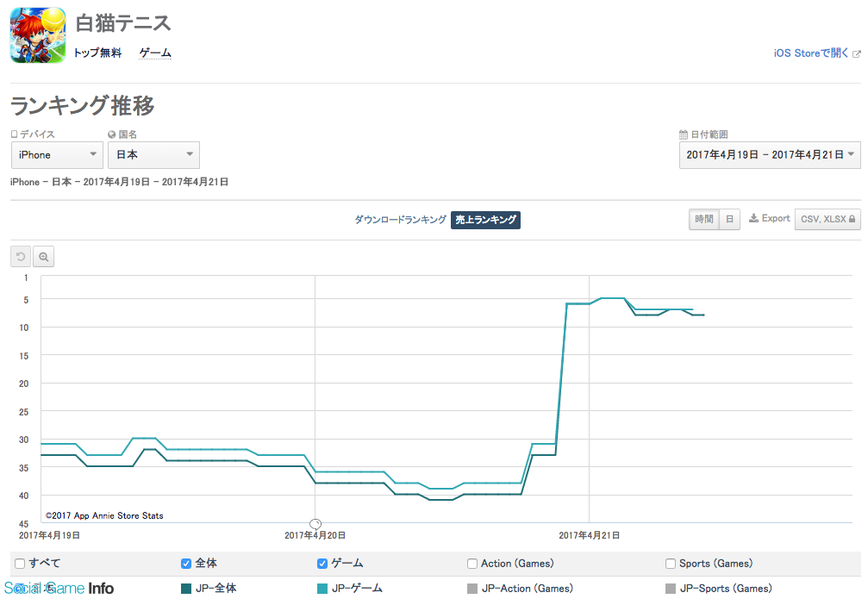Check the すべて checkbox
This screenshot has height=599, width=868.
(20, 564)
